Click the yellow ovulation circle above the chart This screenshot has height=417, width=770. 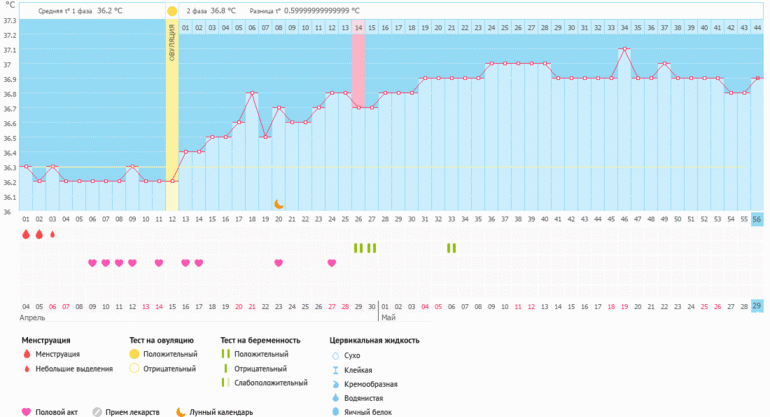click(172, 10)
